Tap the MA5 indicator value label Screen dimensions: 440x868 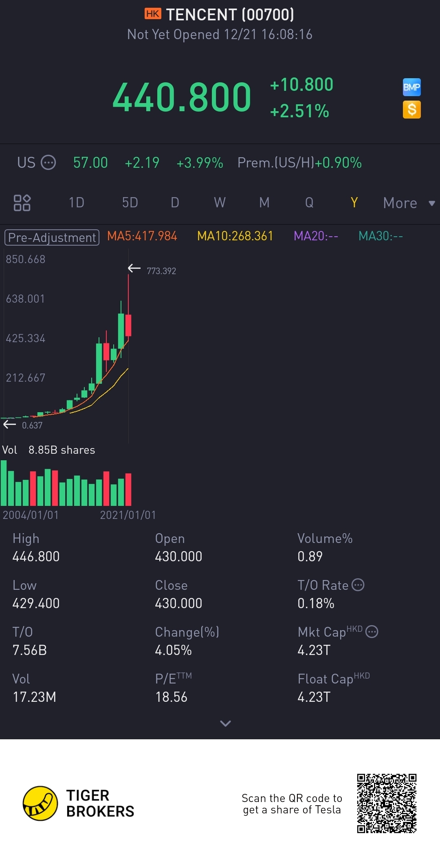pos(142,236)
